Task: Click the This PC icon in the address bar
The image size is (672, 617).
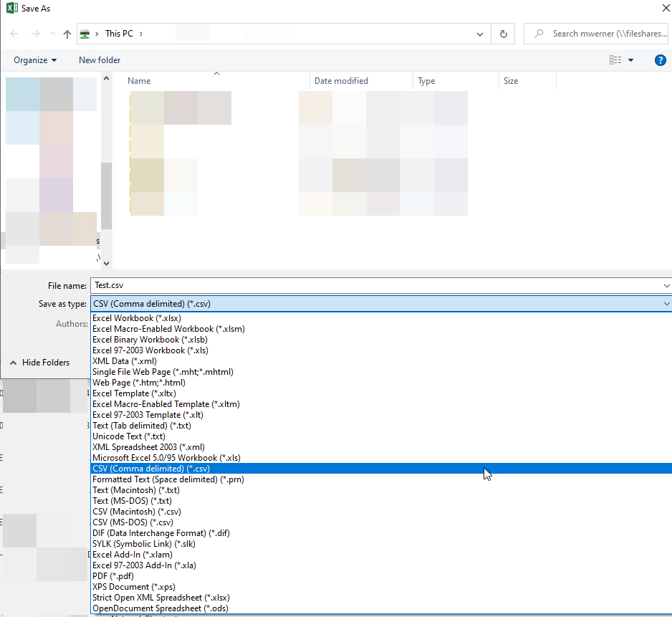Action: [x=83, y=33]
